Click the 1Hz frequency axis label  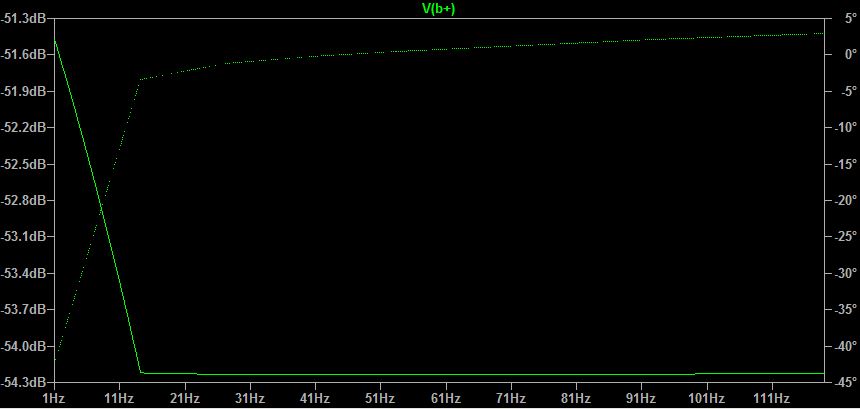click(x=54, y=397)
